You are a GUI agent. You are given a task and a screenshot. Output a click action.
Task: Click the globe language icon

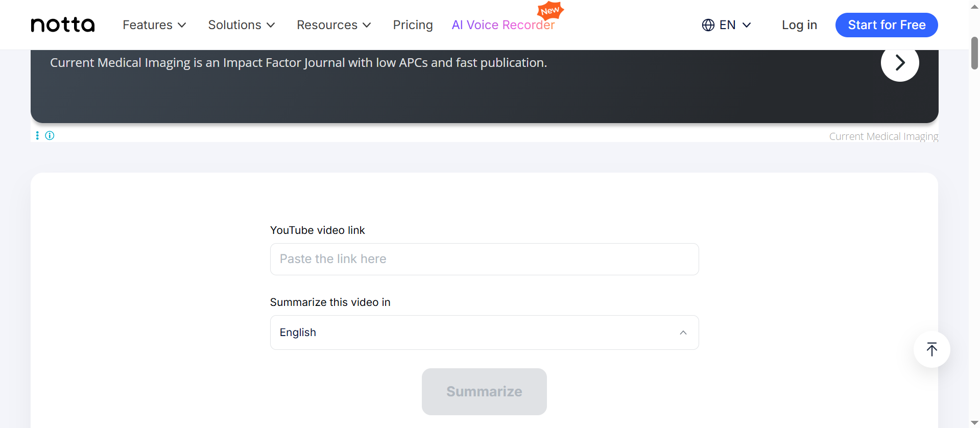click(x=708, y=25)
